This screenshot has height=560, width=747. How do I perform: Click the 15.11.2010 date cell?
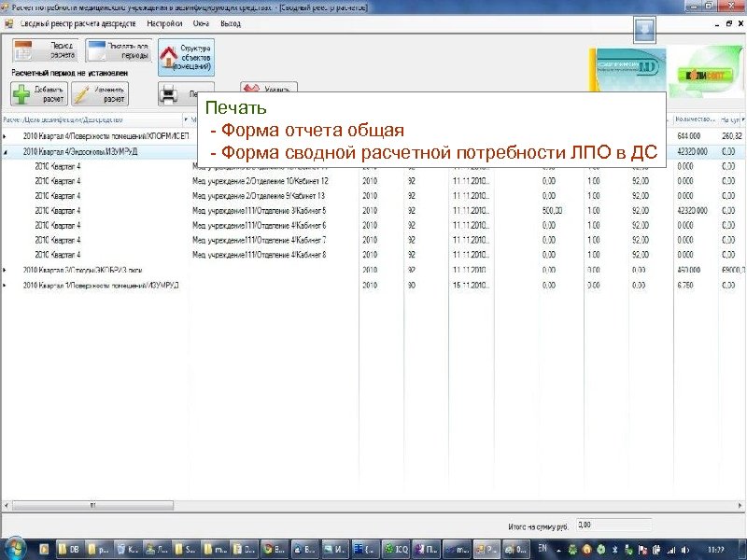(x=471, y=285)
